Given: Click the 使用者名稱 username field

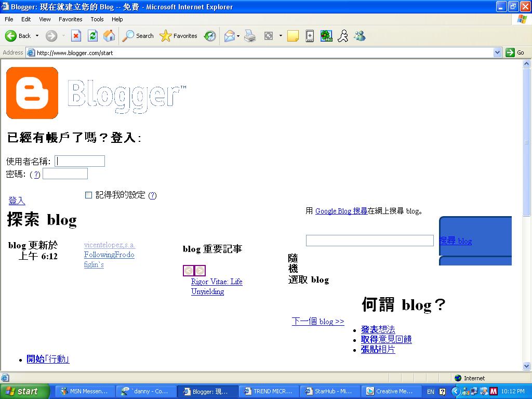Looking at the screenshot, I should point(79,161).
